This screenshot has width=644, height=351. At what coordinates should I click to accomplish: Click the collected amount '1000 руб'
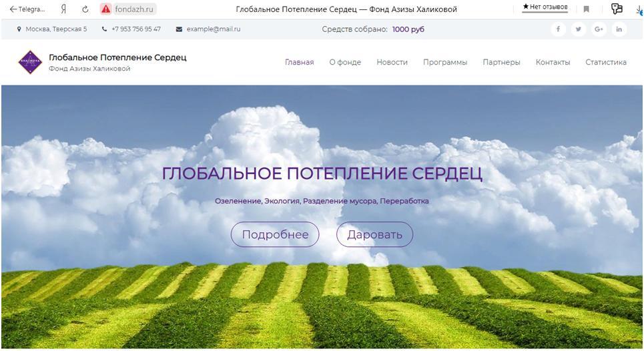408,29
